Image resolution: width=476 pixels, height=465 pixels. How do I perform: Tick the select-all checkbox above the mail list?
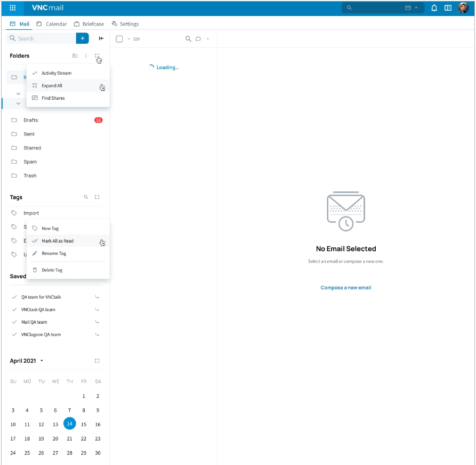[119, 39]
